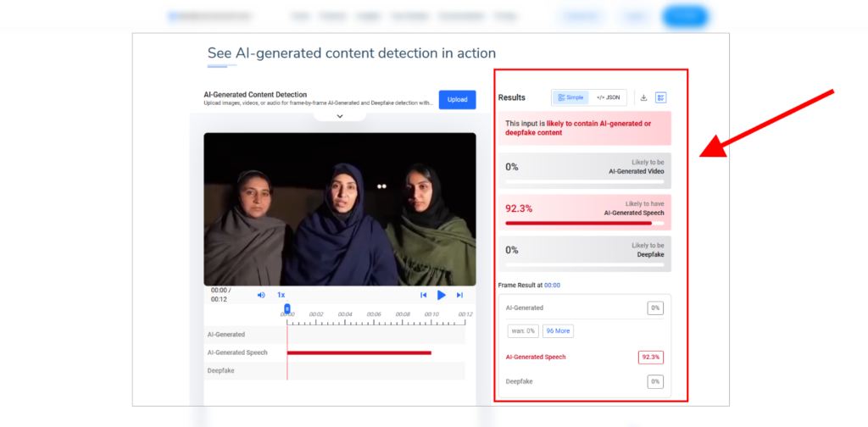Click the detailed view icon beside download
868x427 pixels.
(661, 97)
